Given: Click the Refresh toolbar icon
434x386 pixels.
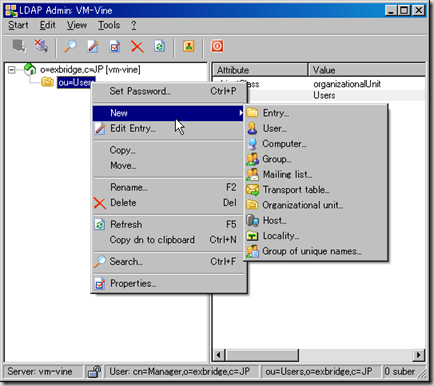Looking at the screenshot, I should tap(159, 46).
